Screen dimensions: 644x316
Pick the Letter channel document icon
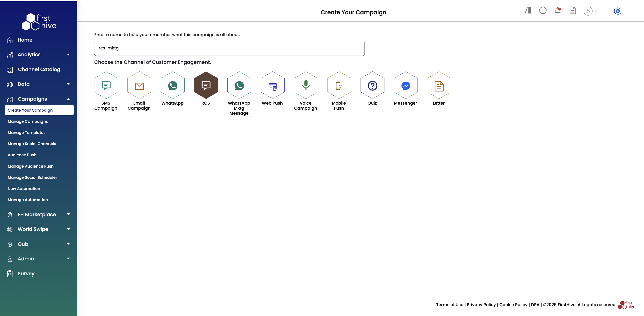point(439,85)
